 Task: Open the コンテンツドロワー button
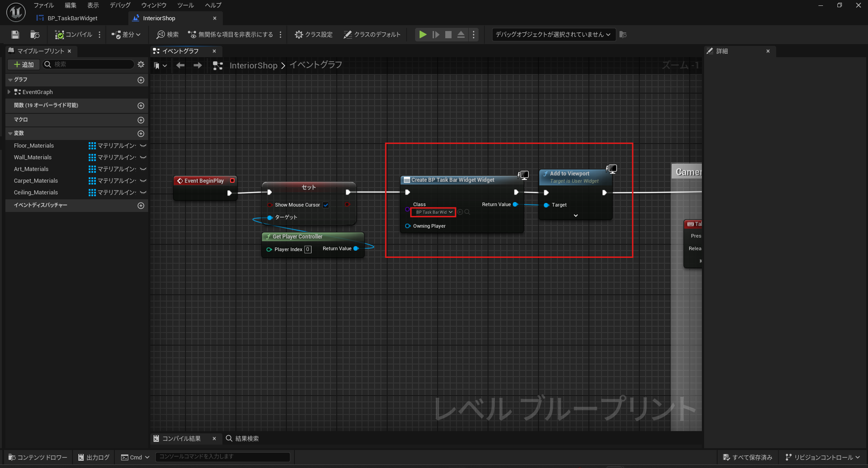38,457
